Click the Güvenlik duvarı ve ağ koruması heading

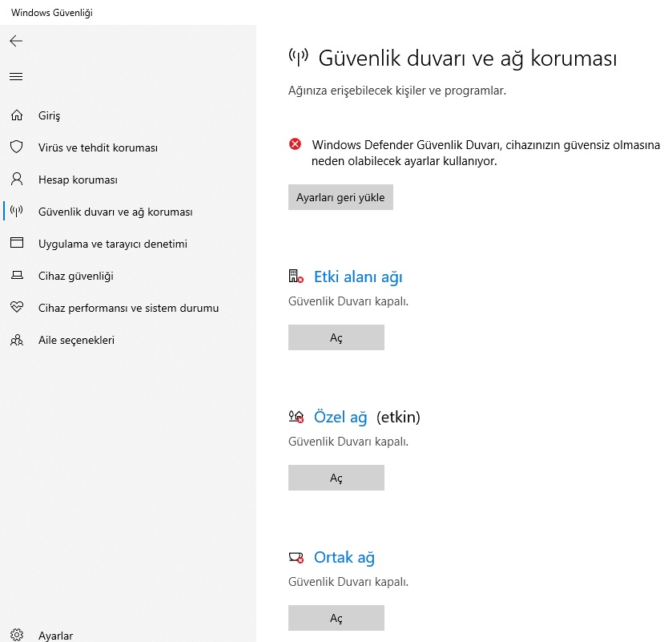pyautogui.click(x=468, y=59)
